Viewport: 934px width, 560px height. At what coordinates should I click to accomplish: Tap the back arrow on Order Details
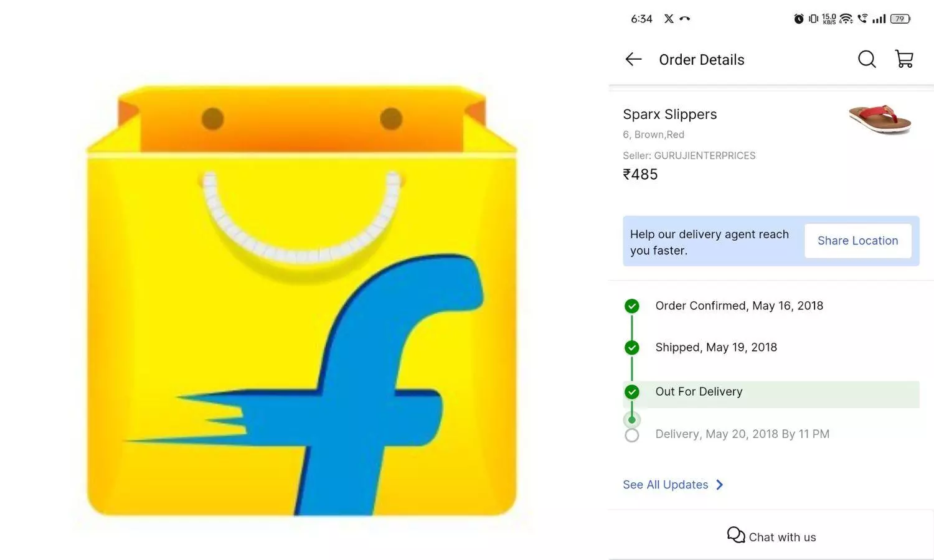(x=633, y=59)
